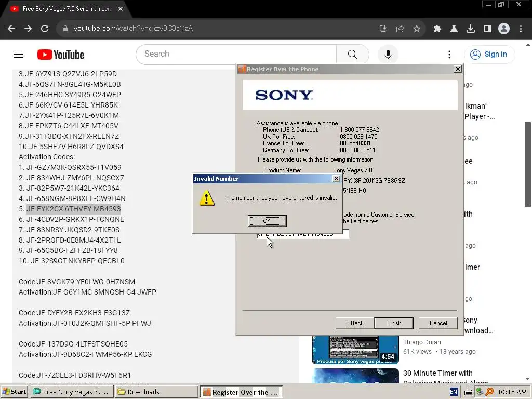Click the EN language indicator in tray
Viewport: 532px width, 399px height.
453,392
